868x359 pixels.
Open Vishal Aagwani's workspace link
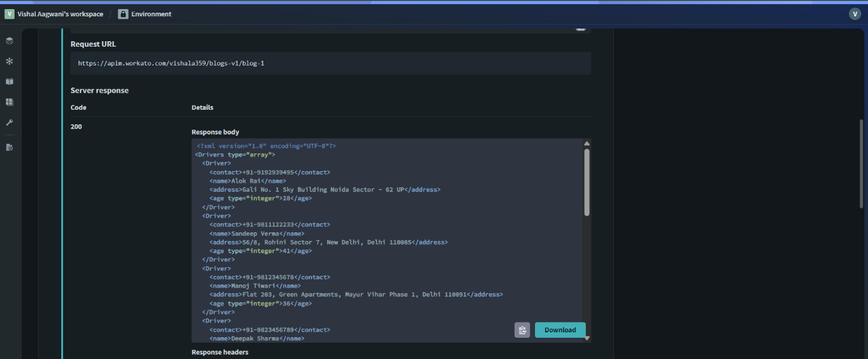(60, 14)
